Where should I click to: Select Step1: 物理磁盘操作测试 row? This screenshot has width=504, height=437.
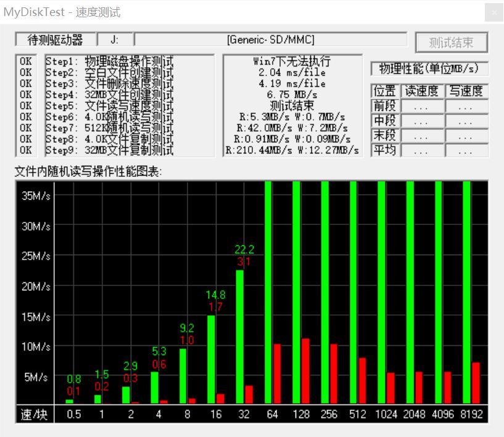point(109,61)
